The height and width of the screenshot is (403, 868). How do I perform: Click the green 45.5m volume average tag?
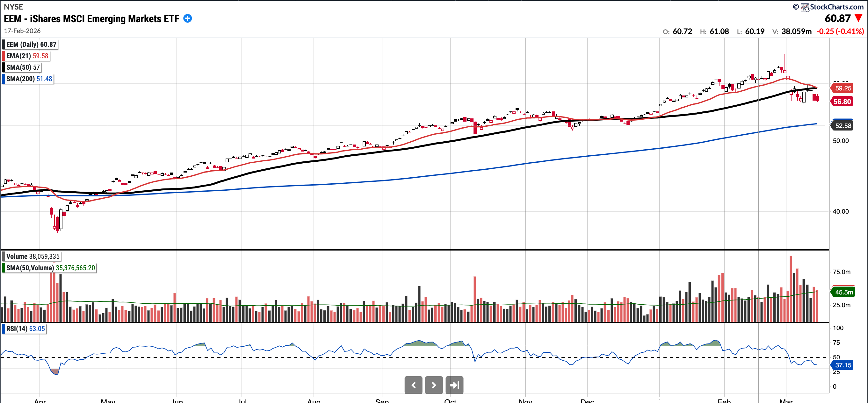pyautogui.click(x=843, y=292)
